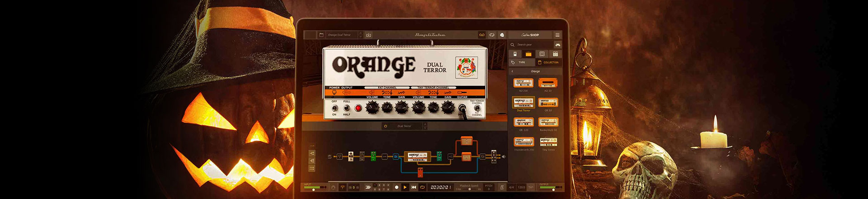Toggle the metronome icon
868x199 pixels.
coord(502,187)
